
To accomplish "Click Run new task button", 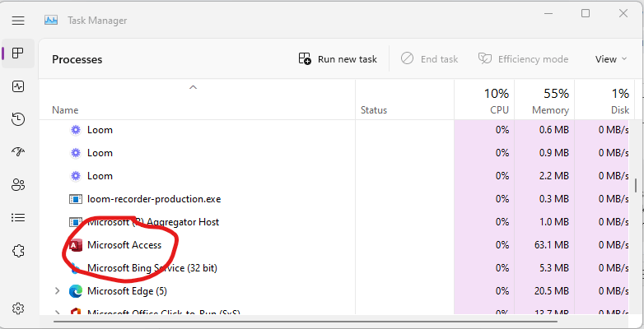I will coord(338,59).
